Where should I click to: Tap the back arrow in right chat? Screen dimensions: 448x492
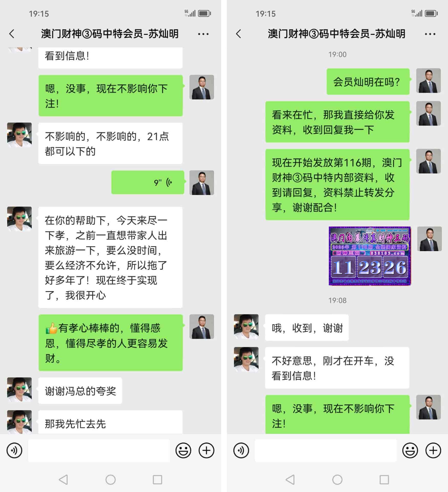click(239, 34)
